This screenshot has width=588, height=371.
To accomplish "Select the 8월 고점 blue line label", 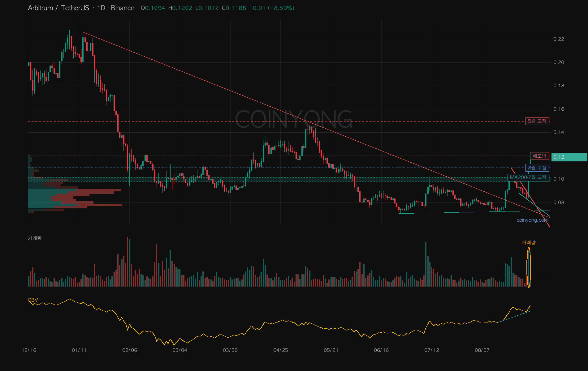I will coord(537,168).
